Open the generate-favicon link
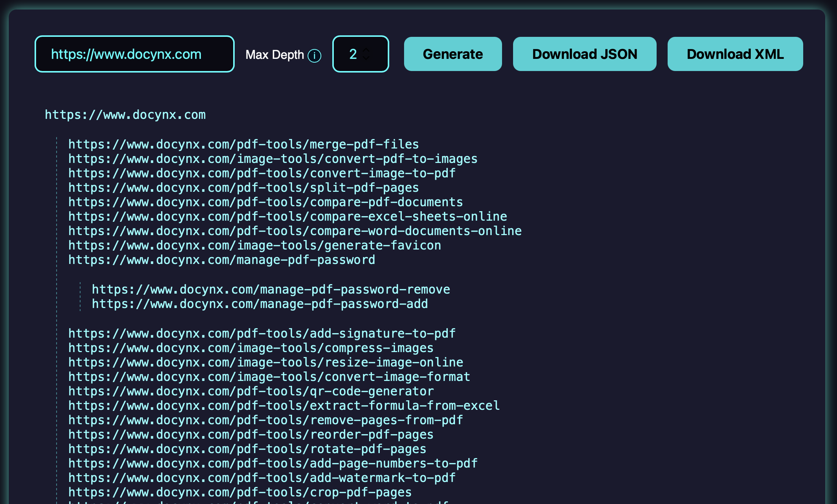This screenshot has height=504, width=837. (x=254, y=245)
